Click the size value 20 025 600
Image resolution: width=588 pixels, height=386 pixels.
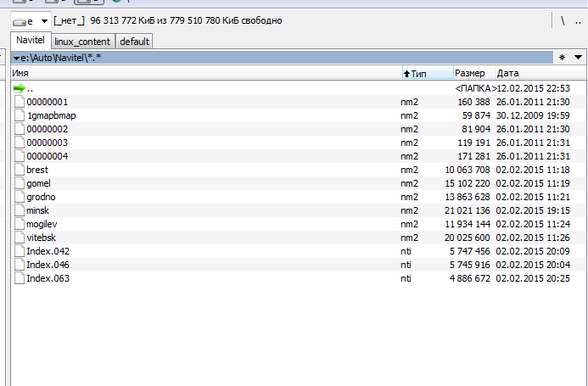(468, 238)
